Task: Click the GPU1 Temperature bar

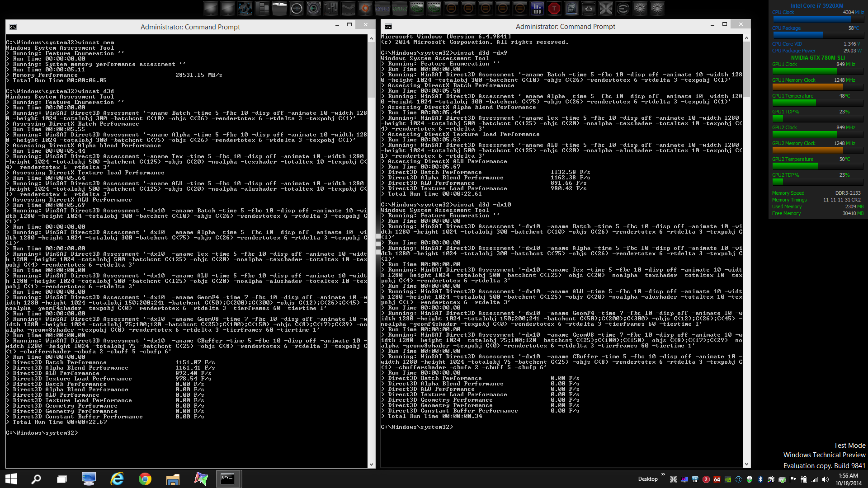Action: (818, 103)
